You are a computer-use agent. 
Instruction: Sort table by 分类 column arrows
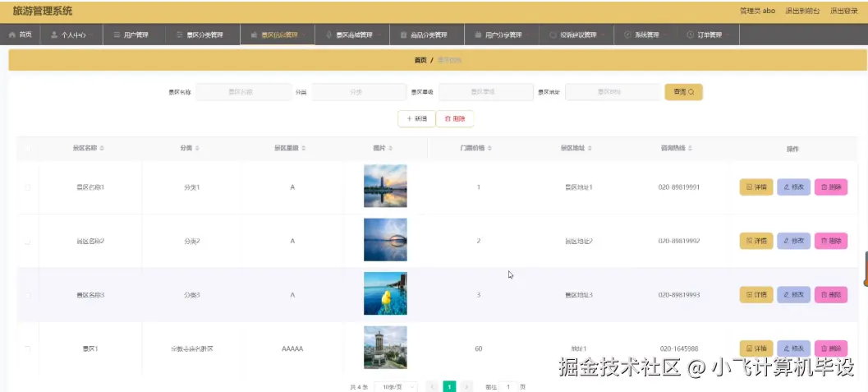click(x=198, y=149)
